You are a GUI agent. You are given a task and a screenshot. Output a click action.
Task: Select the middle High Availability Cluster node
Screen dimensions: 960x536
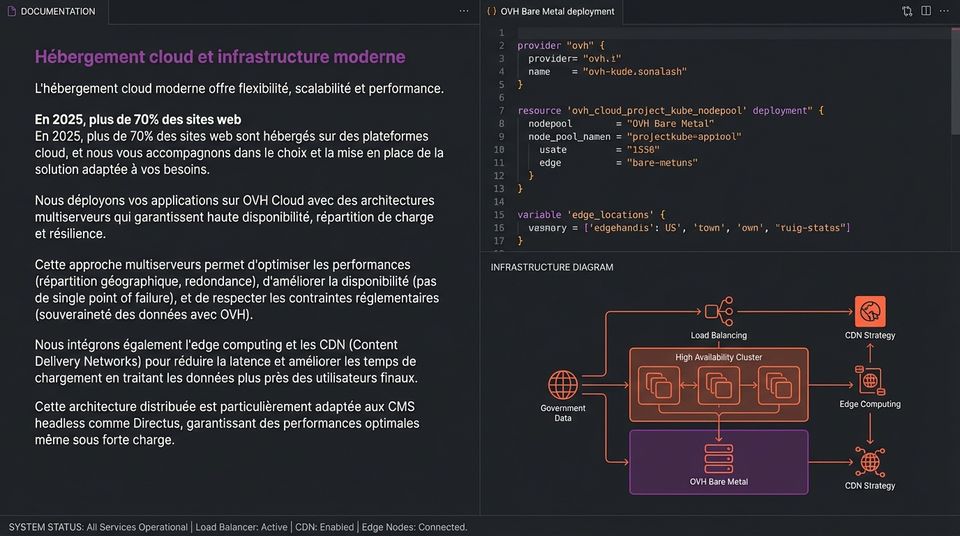(719, 386)
